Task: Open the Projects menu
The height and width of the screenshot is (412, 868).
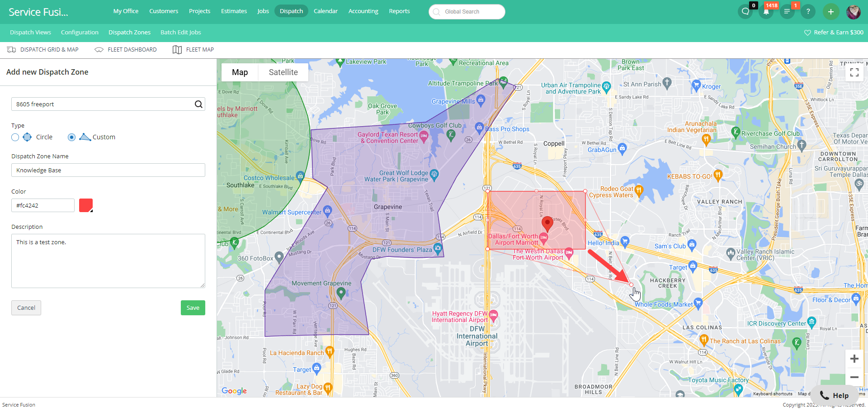Action: pyautogui.click(x=199, y=11)
